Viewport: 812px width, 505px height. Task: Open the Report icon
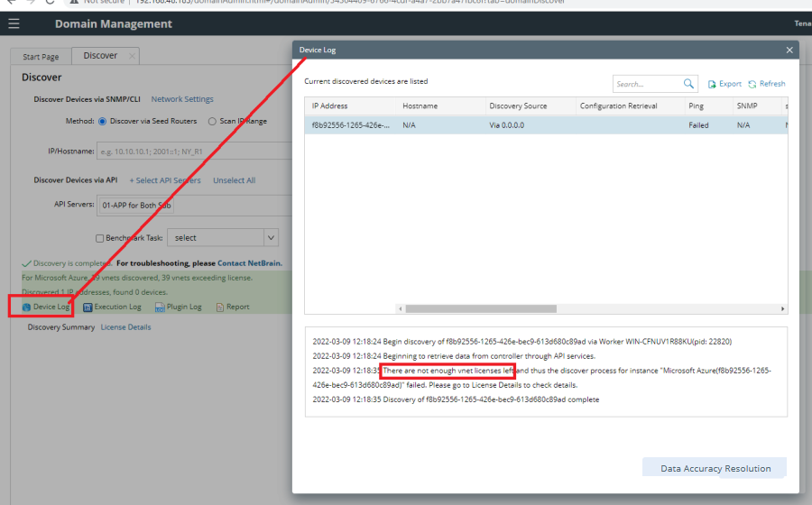(x=220, y=308)
